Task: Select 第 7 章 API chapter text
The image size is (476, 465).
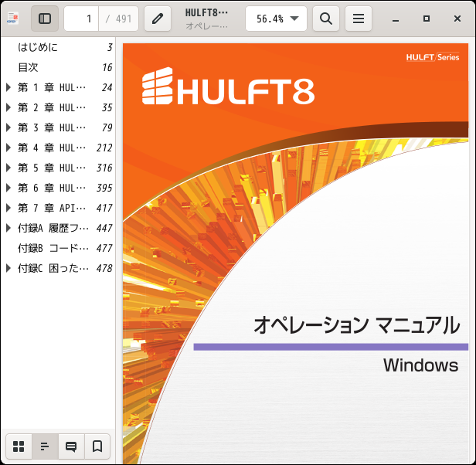Action: pos(52,208)
